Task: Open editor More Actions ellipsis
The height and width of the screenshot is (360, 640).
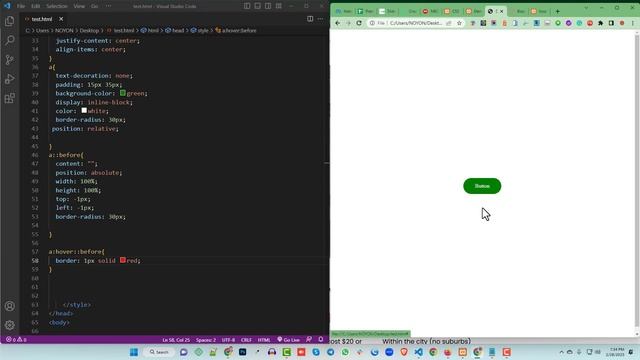Action: click(320, 19)
